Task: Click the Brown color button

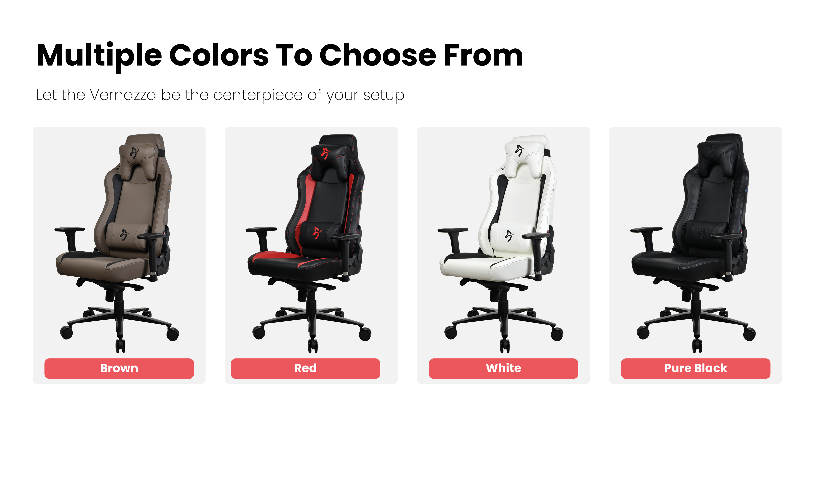Action: 119,368
